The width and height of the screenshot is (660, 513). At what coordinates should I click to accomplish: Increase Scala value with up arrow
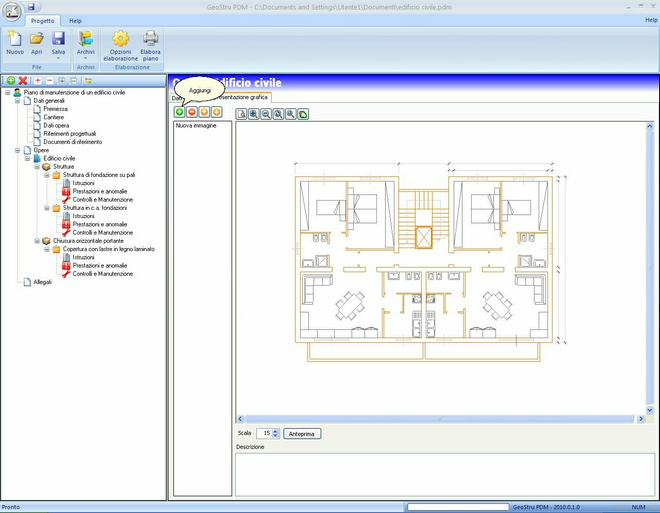275,431
